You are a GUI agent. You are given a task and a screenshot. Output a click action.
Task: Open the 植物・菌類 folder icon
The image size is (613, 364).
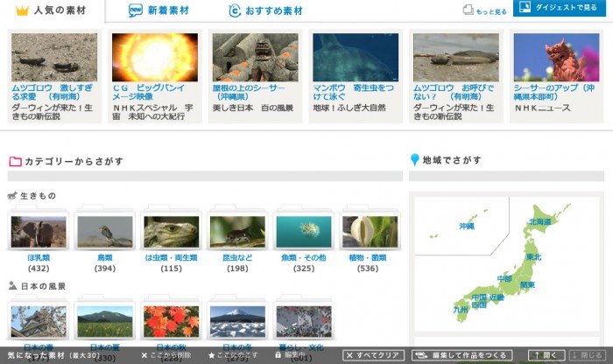pos(370,232)
